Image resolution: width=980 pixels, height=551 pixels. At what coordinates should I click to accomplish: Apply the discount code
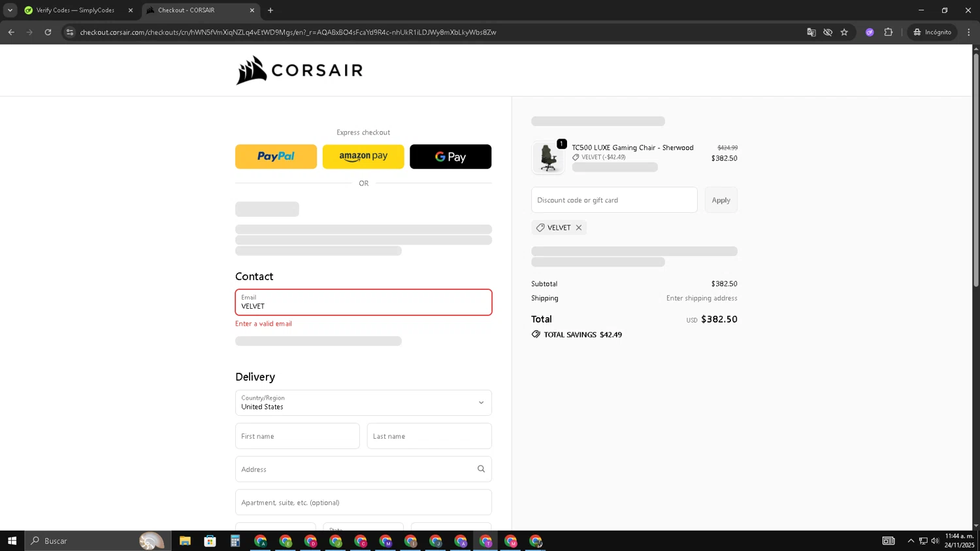(x=721, y=200)
